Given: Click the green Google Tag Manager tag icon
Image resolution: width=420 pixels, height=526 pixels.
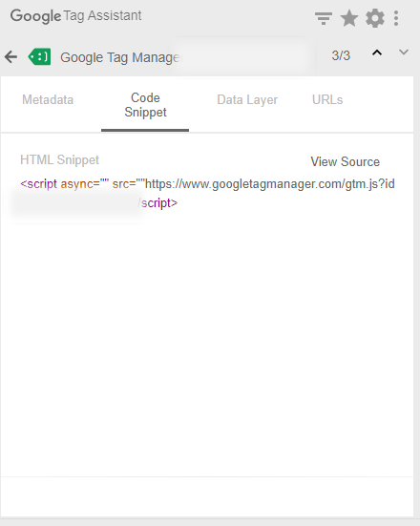Looking at the screenshot, I should (39, 56).
